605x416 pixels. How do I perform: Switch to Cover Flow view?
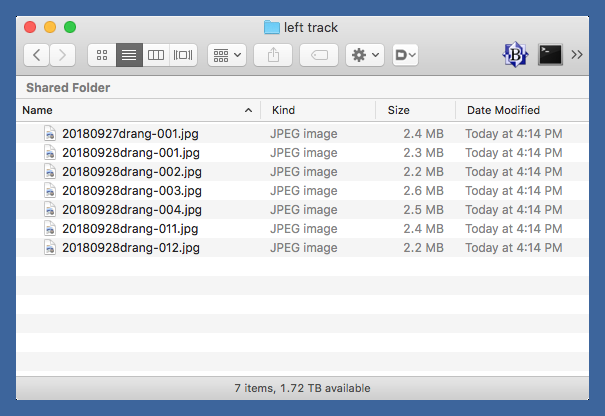pyautogui.click(x=183, y=56)
